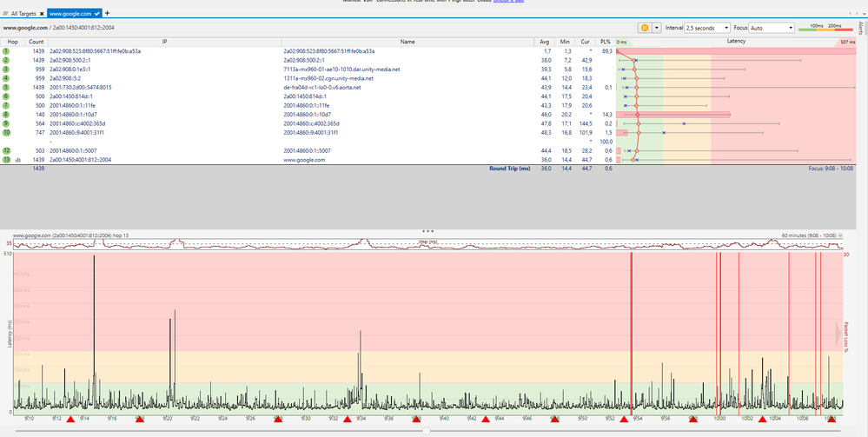Click the latency color scale 100ms 200ms legend
This screenshot has width=868, height=437.
[825, 28]
